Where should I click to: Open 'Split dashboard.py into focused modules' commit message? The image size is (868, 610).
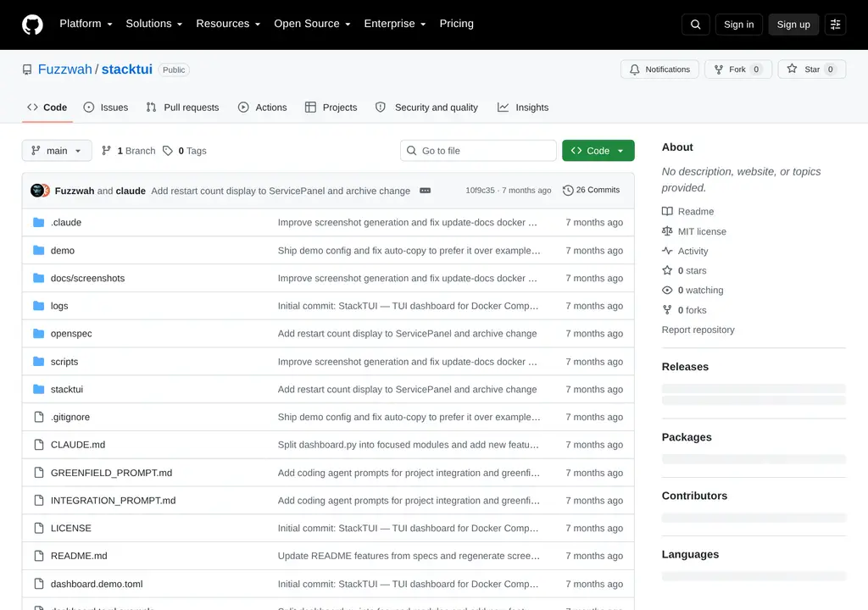tap(408, 445)
